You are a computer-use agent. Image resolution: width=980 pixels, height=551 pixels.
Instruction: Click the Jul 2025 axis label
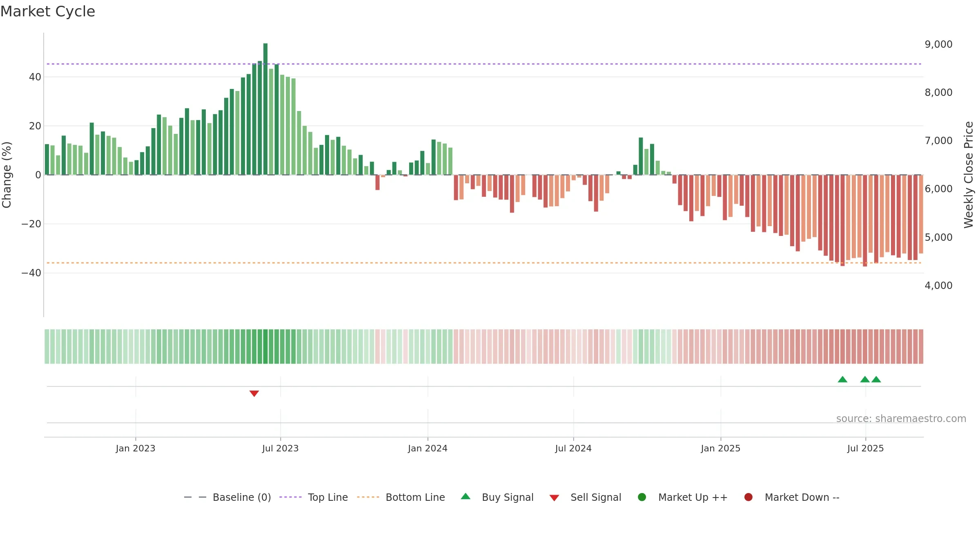866,448
